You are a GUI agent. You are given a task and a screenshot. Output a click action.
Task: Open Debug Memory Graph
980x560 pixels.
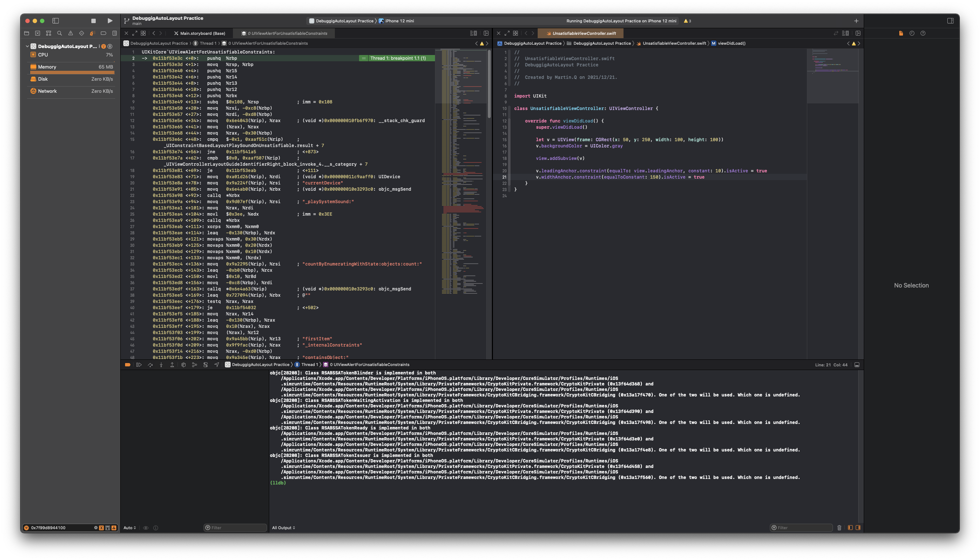[x=194, y=365]
